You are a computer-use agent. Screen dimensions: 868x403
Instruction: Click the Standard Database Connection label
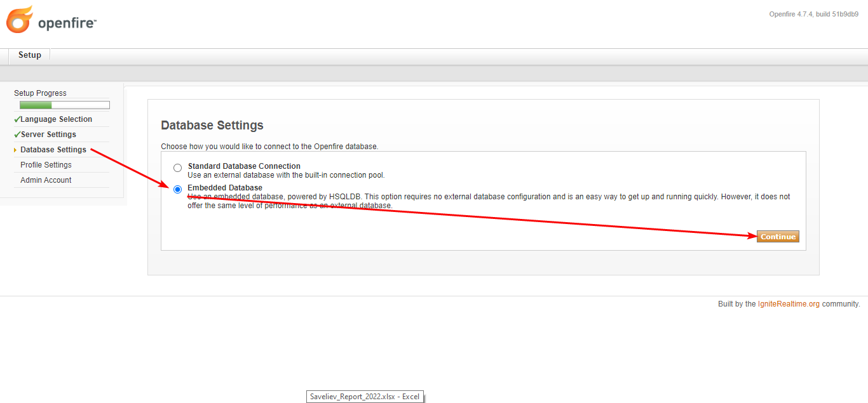(x=244, y=166)
